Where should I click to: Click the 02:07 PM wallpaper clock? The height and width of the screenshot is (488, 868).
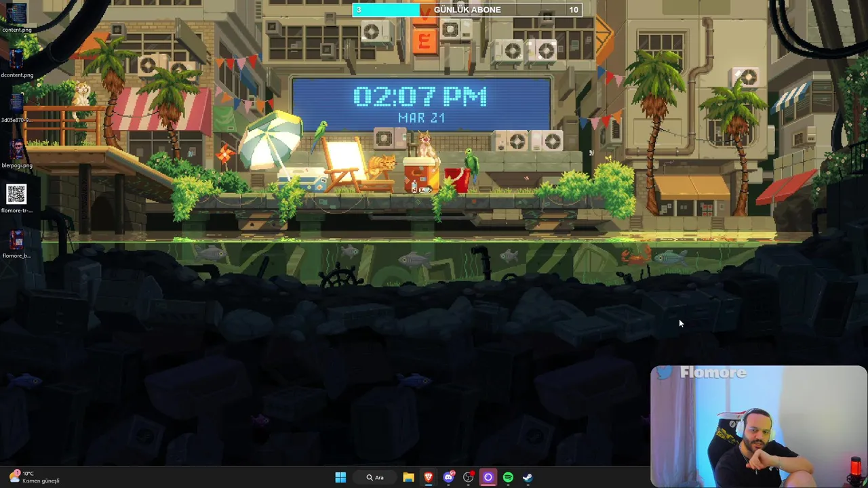tap(420, 97)
